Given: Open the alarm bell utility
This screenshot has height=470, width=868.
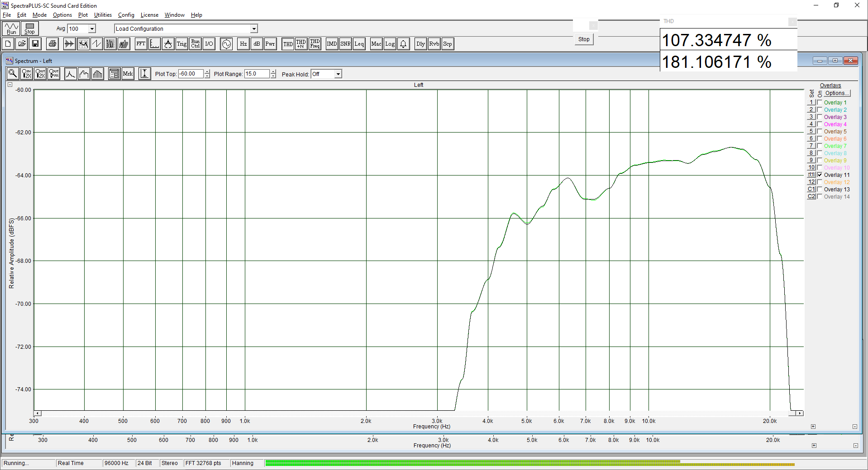Looking at the screenshot, I should tap(403, 44).
